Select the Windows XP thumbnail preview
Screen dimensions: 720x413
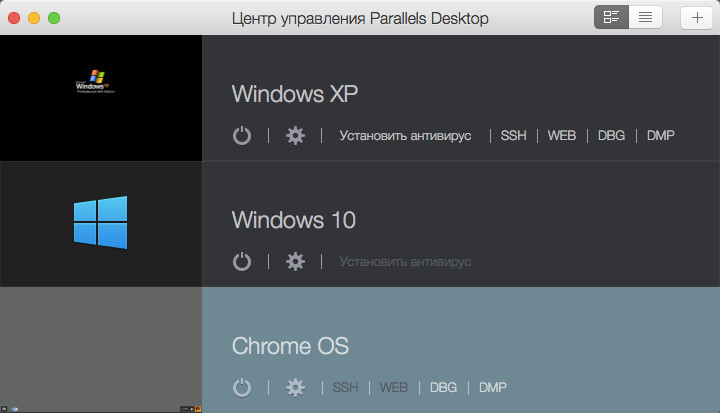(x=100, y=98)
